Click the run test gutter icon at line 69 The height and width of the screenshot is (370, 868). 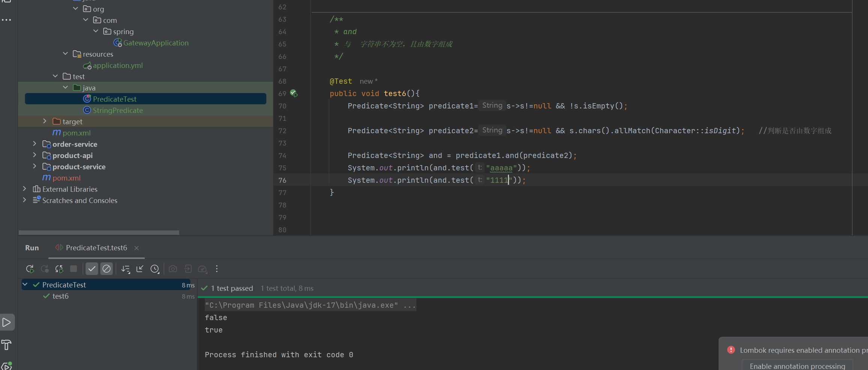click(x=294, y=93)
